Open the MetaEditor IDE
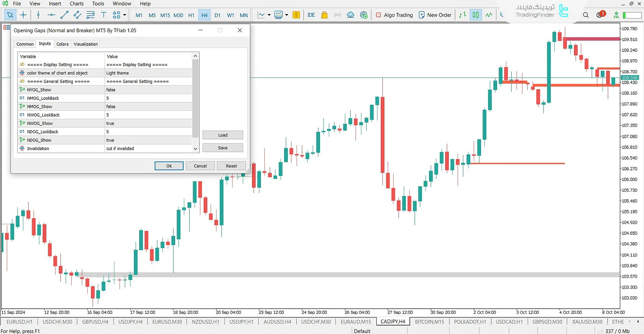 (311, 15)
